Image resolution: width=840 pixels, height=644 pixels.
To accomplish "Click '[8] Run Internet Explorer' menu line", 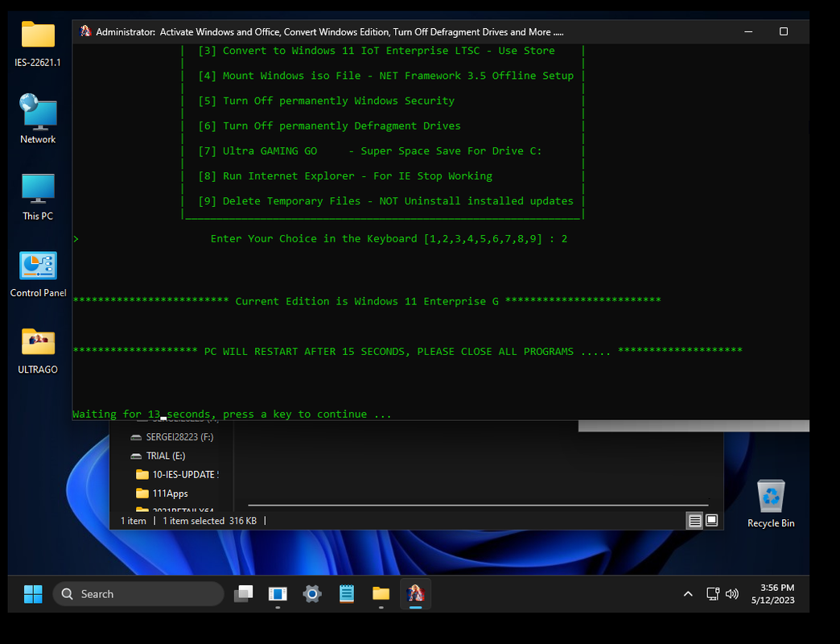I will coord(345,175).
